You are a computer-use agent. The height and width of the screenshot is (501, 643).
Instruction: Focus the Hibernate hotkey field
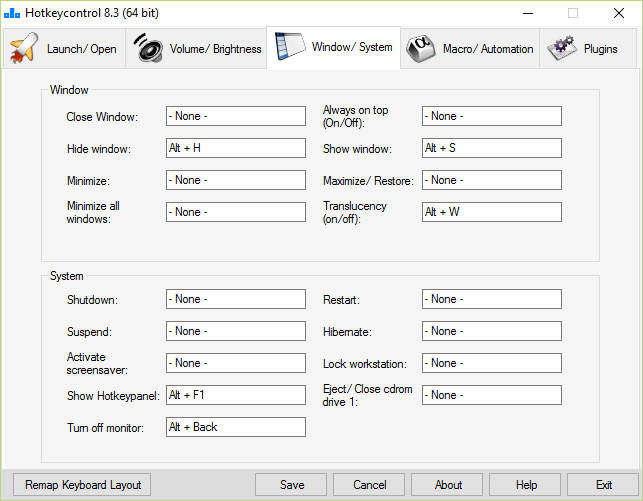pos(492,331)
